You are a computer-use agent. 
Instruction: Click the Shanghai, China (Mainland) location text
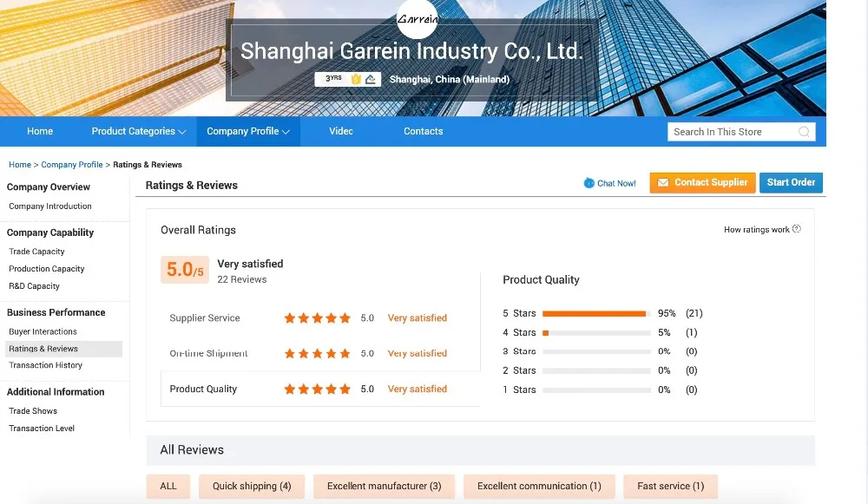click(x=450, y=79)
